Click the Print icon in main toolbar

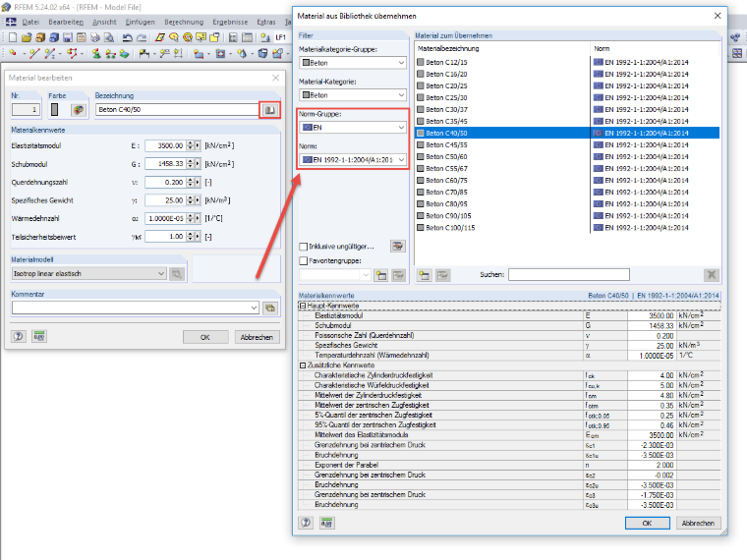point(95,37)
